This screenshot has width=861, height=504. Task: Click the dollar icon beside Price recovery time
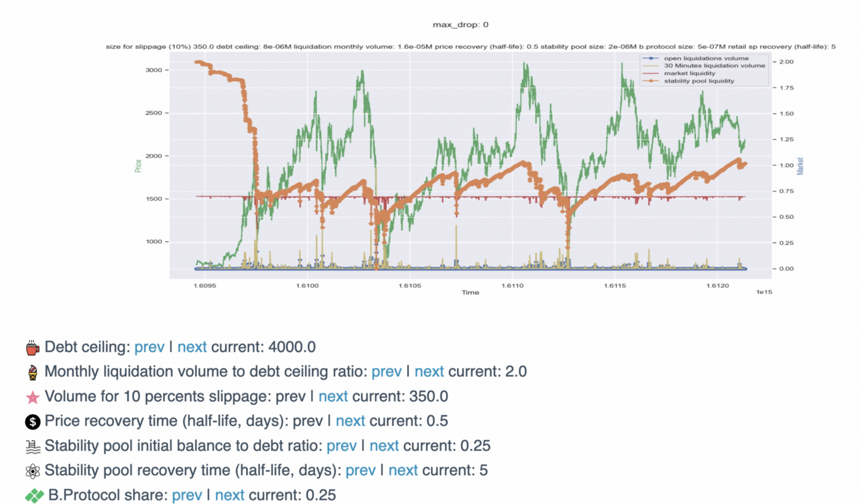[32, 420]
